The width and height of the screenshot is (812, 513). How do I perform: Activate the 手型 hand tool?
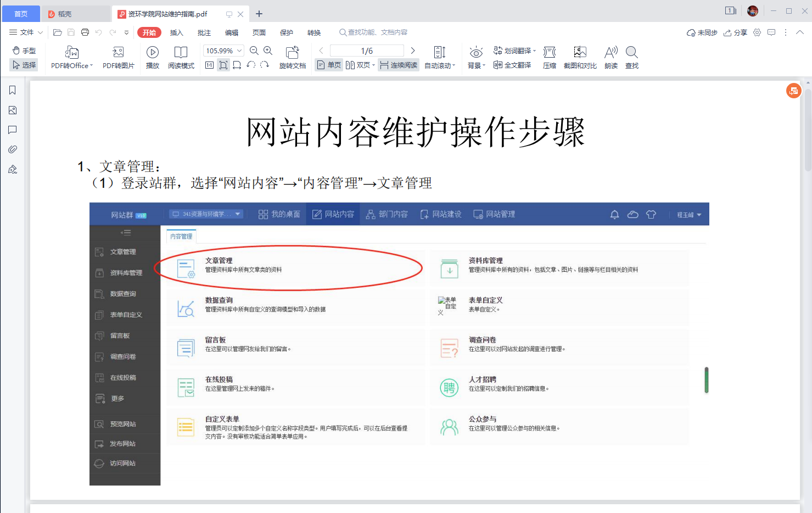[x=24, y=51]
